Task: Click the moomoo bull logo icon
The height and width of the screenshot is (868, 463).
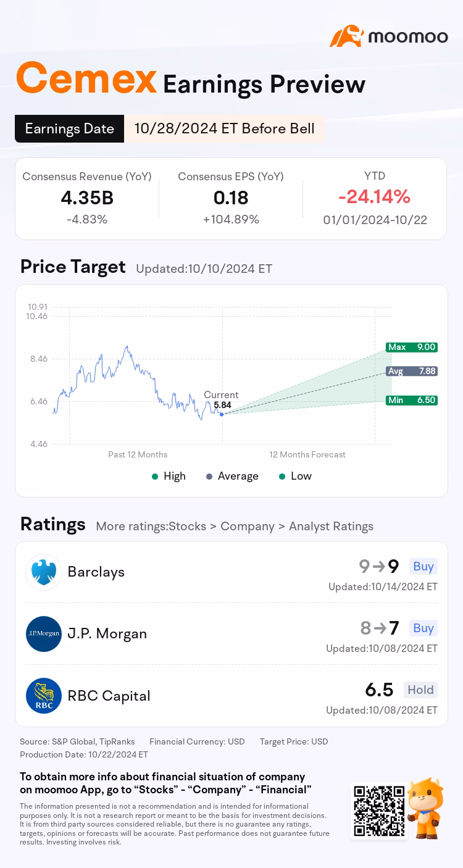Action: 346,36
